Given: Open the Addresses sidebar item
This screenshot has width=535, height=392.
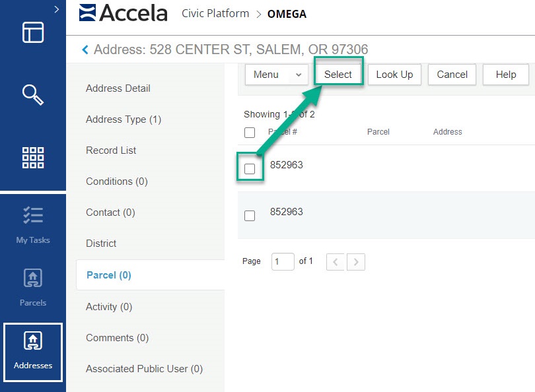Looking at the screenshot, I should pyautogui.click(x=33, y=351).
